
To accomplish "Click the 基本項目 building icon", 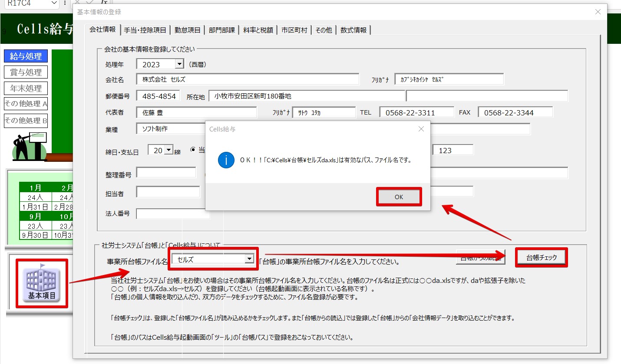I will [x=42, y=283].
